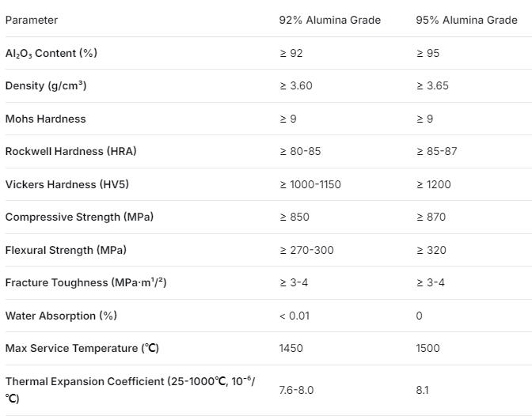This screenshot has height=416, width=532.
Task: Click the Density (g/cm³) row label
Action: (x=46, y=85)
